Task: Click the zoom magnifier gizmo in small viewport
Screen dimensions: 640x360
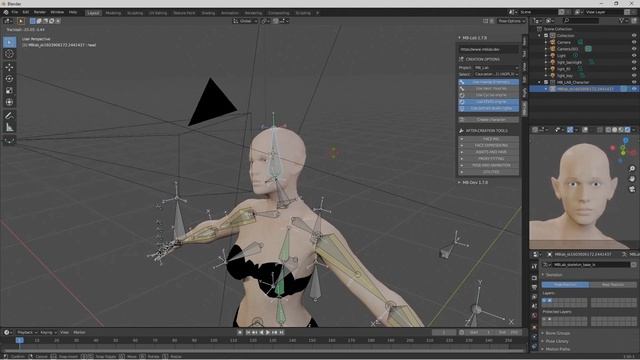Action: (x=632, y=169)
